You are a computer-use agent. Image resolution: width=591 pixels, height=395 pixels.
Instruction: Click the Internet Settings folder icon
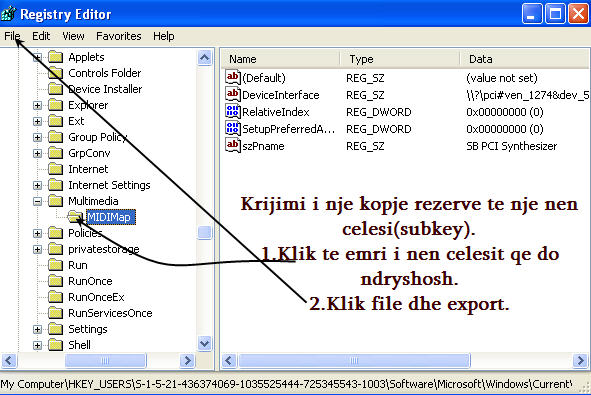pos(55,185)
